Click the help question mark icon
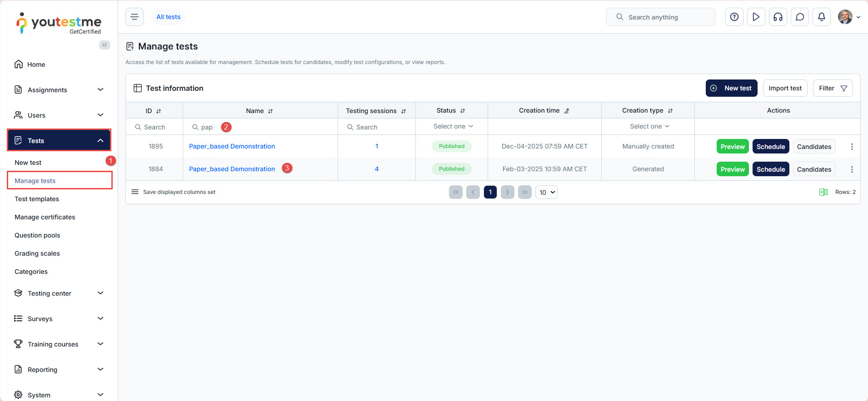This screenshot has height=401, width=868. point(734,17)
